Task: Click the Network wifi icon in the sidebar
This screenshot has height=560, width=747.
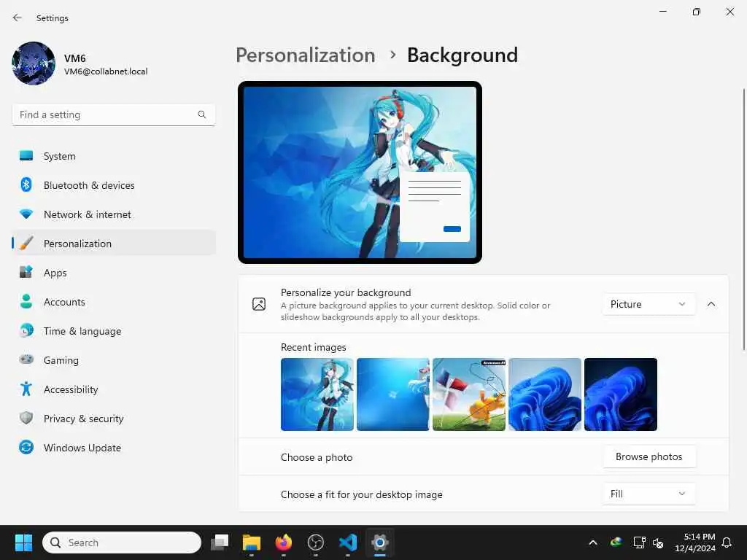Action: coord(26,214)
